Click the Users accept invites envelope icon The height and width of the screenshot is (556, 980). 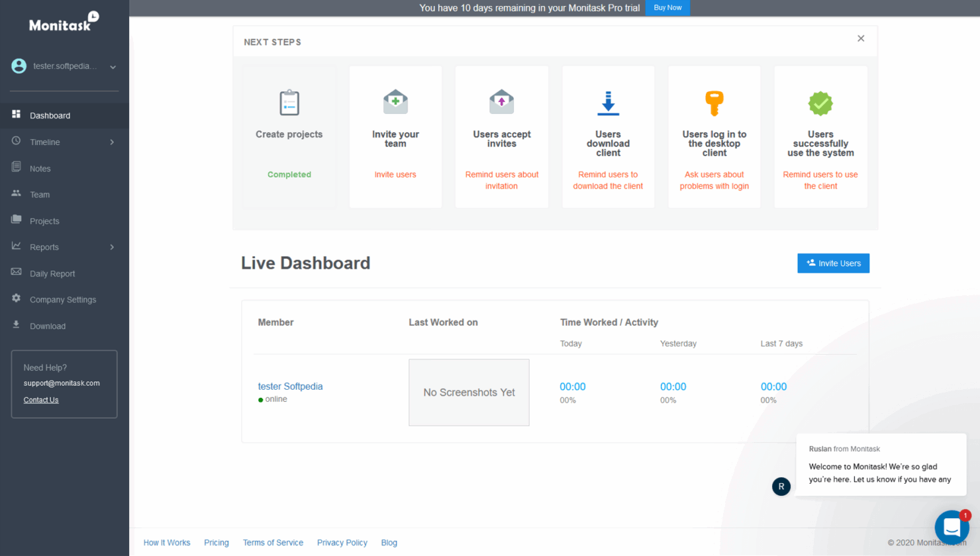click(502, 102)
